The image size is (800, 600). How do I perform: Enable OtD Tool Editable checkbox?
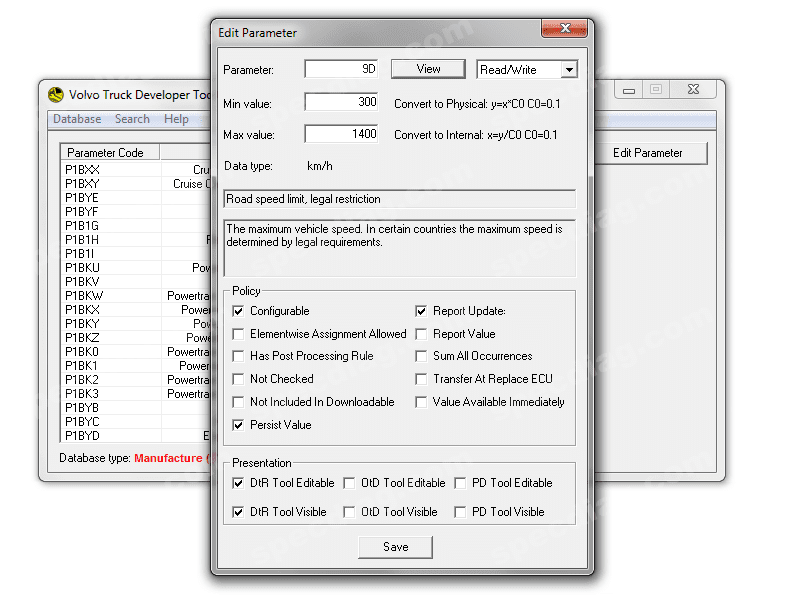coord(349,483)
